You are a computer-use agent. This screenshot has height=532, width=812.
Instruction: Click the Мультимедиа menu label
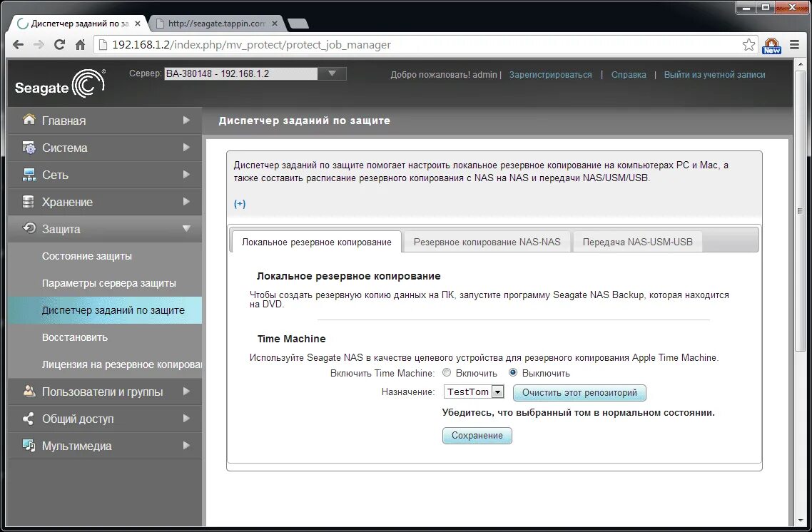click(x=76, y=446)
